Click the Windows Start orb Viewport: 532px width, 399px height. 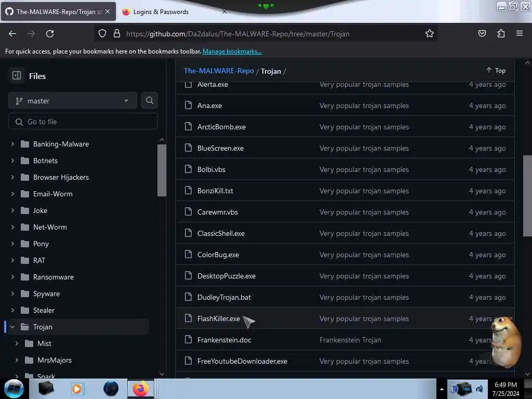click(x=14, y=389)
